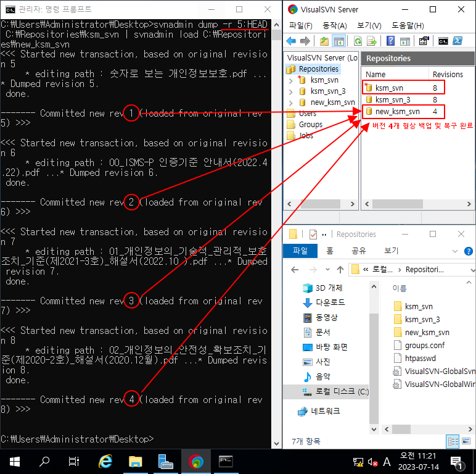Open the 보기(V) menu in VisualSVN Server
This screenshot has height=474, width=476.
(369, 25)
